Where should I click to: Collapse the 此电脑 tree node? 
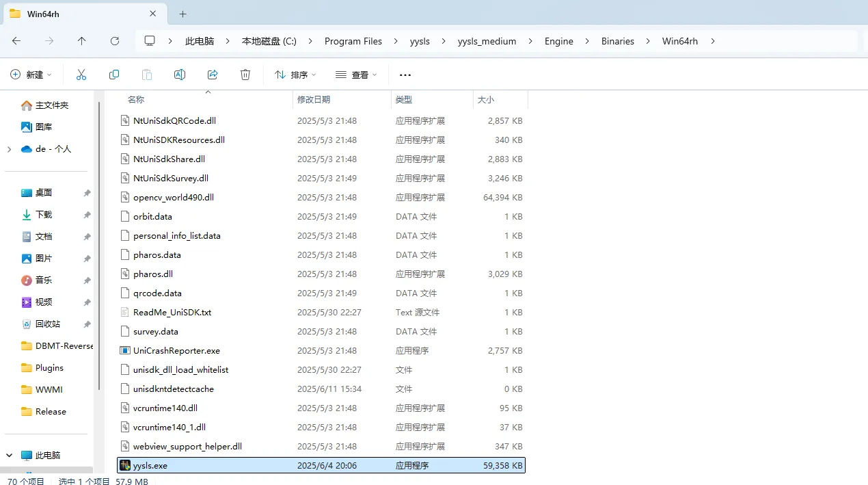[x=9, y=455]
